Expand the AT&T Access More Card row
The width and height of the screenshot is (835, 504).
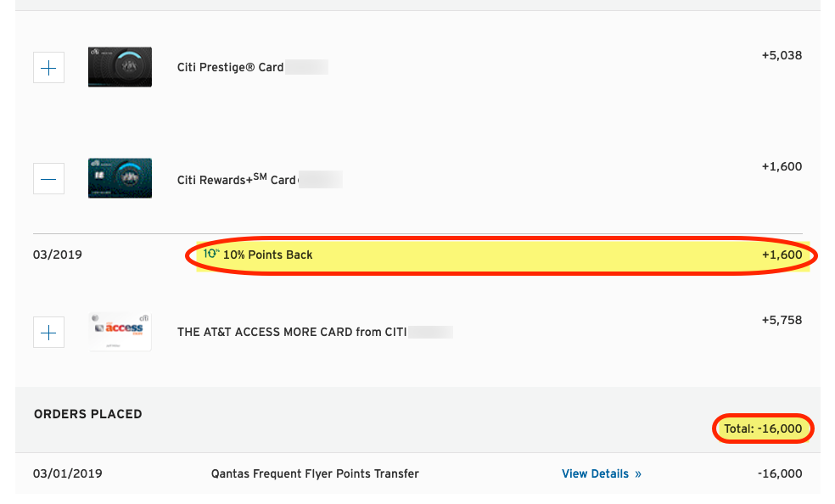[x=48, y=333]
